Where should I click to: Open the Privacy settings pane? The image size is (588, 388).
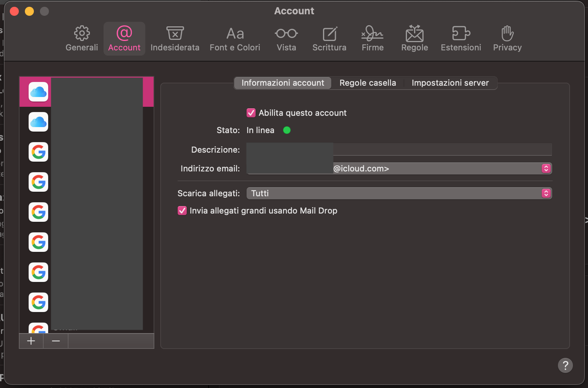click(x=507, y=38)
